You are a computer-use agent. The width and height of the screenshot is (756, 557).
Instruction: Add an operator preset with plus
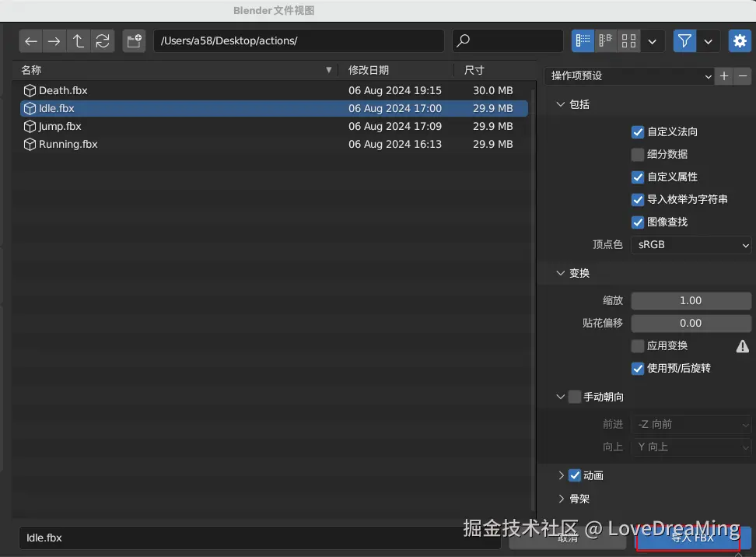723,76
